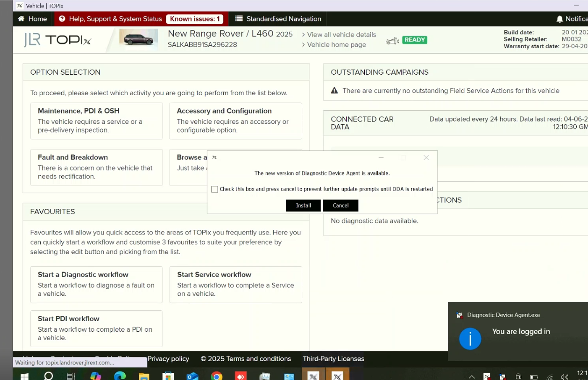The image size is (588, 380).
Task: Select Fault and Breakdown option
Action: pos(97,167)
